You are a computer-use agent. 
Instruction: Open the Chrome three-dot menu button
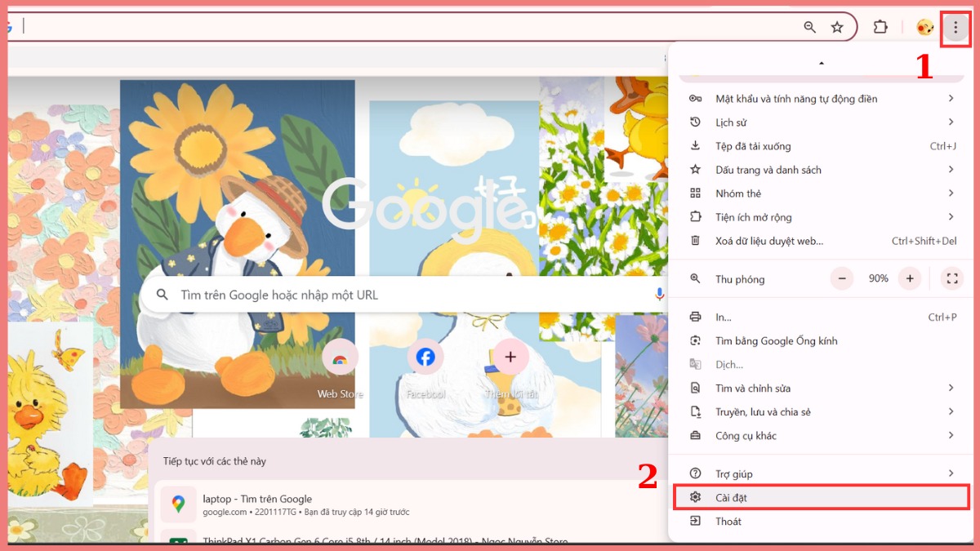[x=955, y=27]
